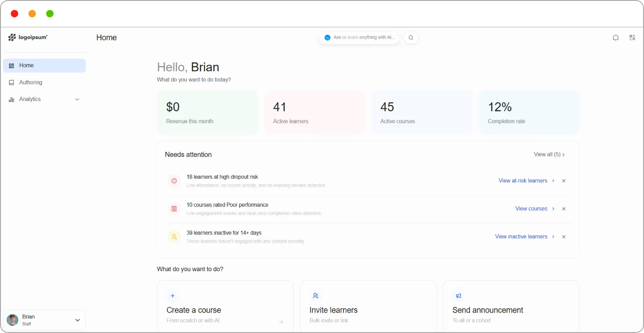Image resolution: width=644 pixels, height=333 pixels.
Task: Click the blue AI assistant icon
Action: tap(327, 38)
